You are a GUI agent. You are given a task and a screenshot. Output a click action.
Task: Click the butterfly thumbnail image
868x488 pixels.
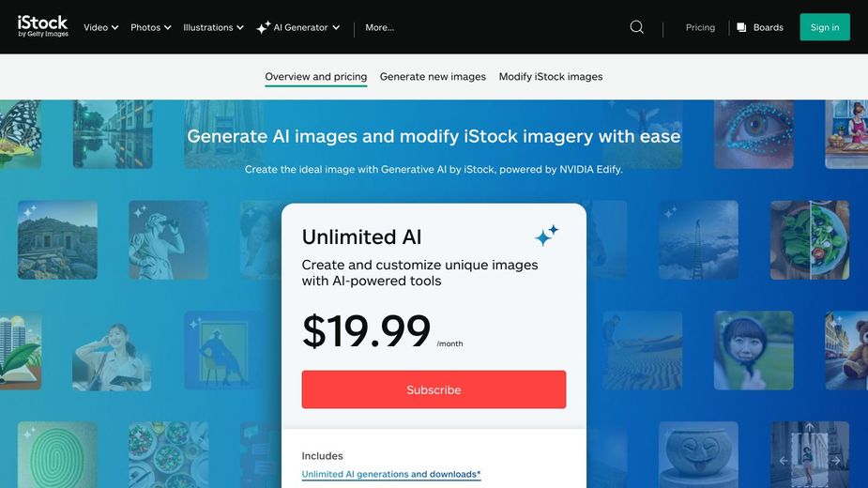(x=20, y=134)
